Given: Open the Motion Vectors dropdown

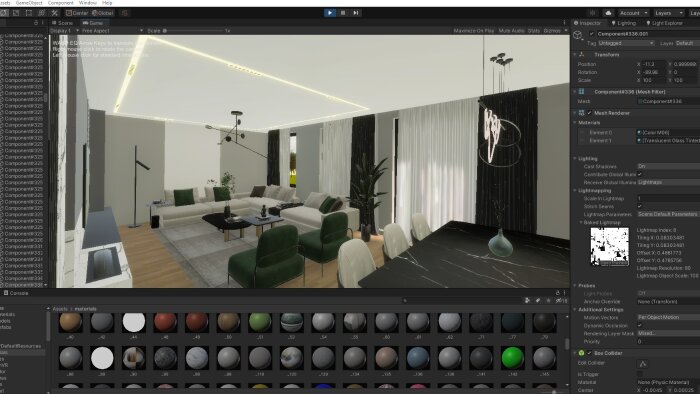Looking at the screenshot, I should tap(668, 317).
